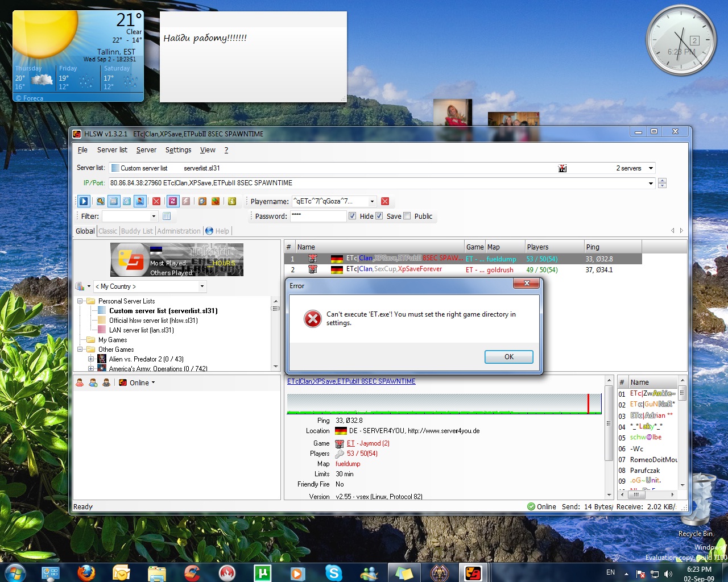Switch to the Buddy List tab
The image size is (728, 582).
coord(136,231)
